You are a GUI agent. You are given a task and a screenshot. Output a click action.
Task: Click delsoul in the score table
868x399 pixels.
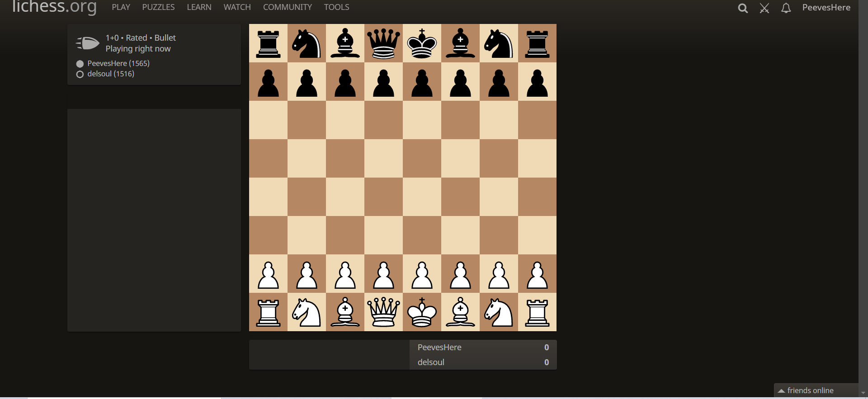431,362
